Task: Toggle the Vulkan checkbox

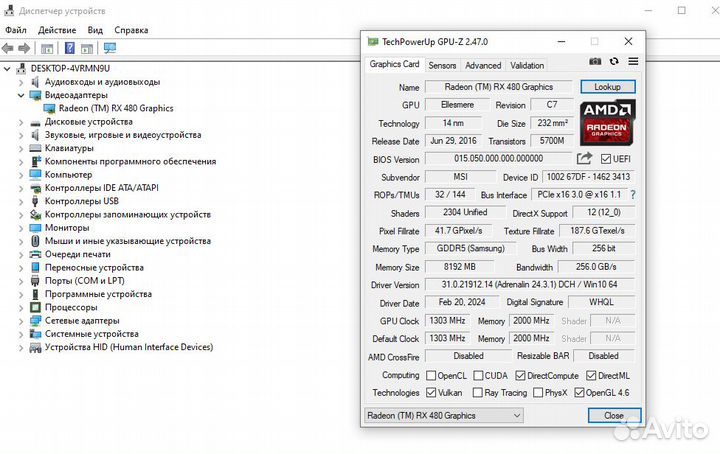Action: pyautogui.click(x=431, y=392)
